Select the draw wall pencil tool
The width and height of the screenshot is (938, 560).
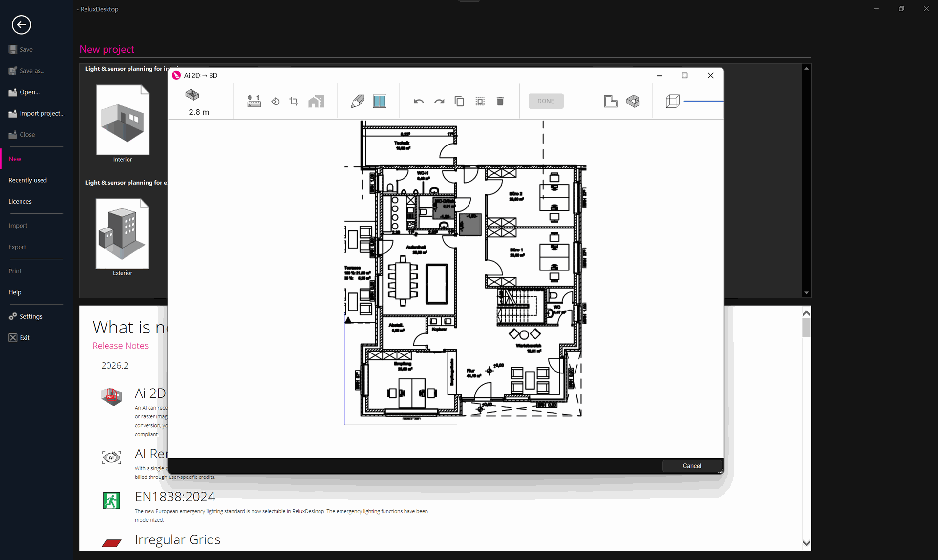pyautogui.click(x=358, y=101)
